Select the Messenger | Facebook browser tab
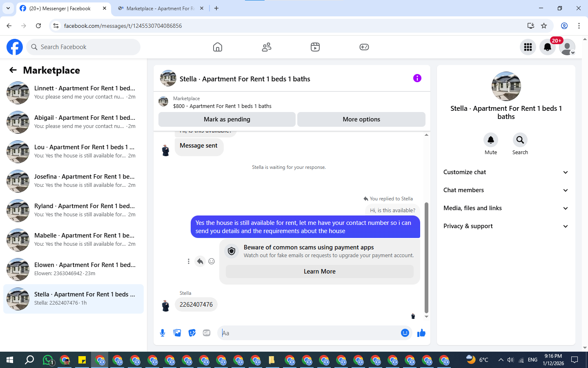The width and height of the screenshot is (588, 368). [64, 8]
